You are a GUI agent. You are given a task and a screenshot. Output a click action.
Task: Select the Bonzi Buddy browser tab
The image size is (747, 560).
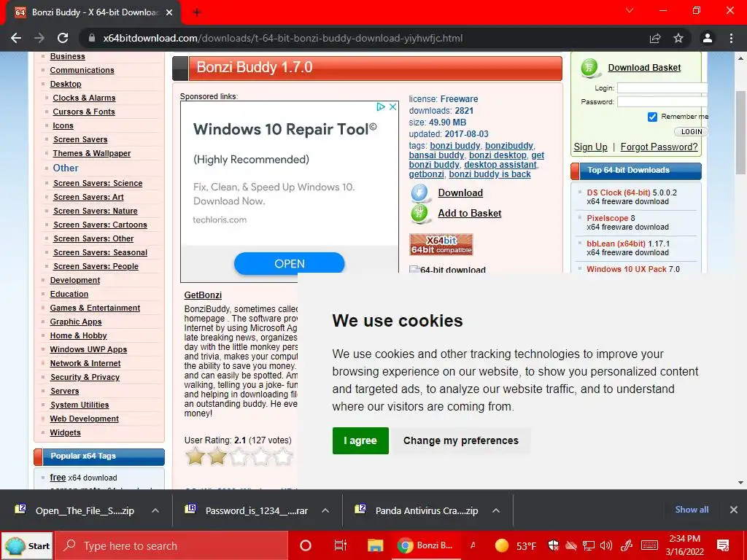click(x=93, y=12)
